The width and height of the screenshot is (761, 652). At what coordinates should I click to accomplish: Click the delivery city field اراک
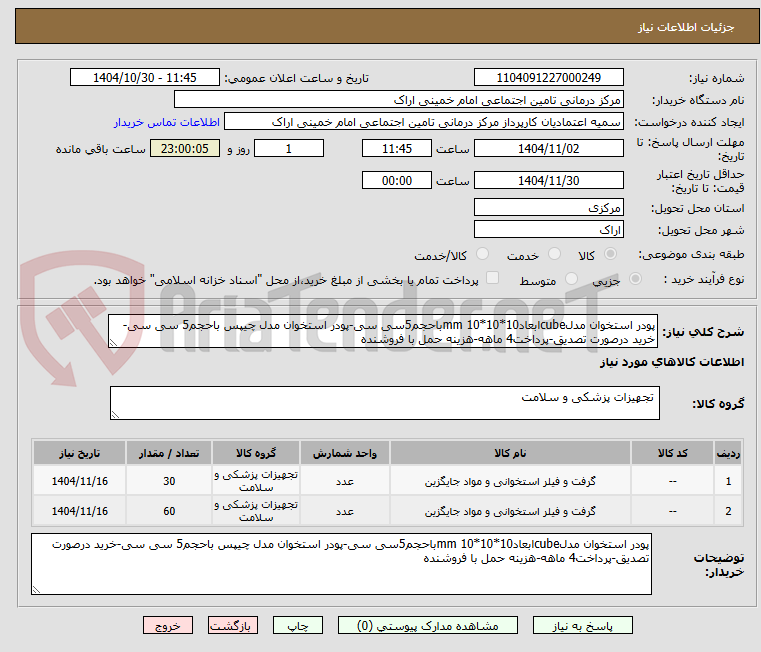click(548, 229)
